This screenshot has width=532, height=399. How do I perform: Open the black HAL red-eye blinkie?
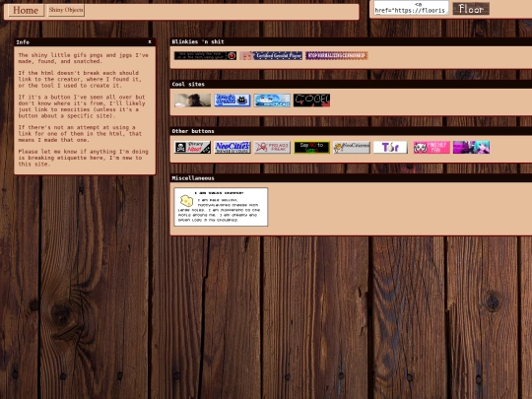[x=205, y=55]
